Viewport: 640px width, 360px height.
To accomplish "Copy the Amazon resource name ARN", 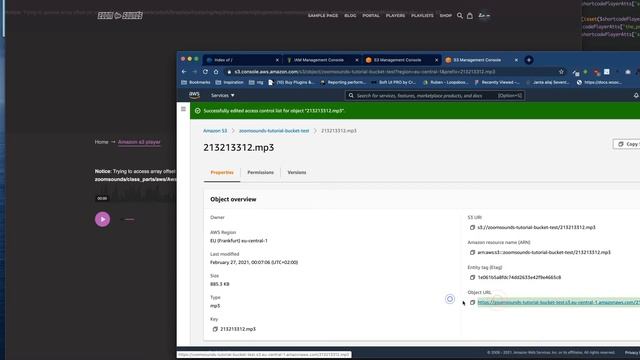I will click(x=472, y=252).
